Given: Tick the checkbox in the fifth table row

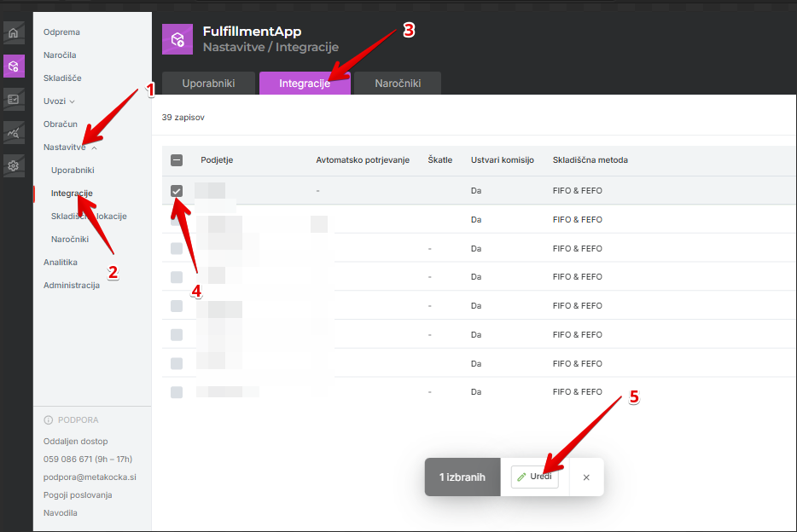Looking at the screenshot, I should (177, 305).
